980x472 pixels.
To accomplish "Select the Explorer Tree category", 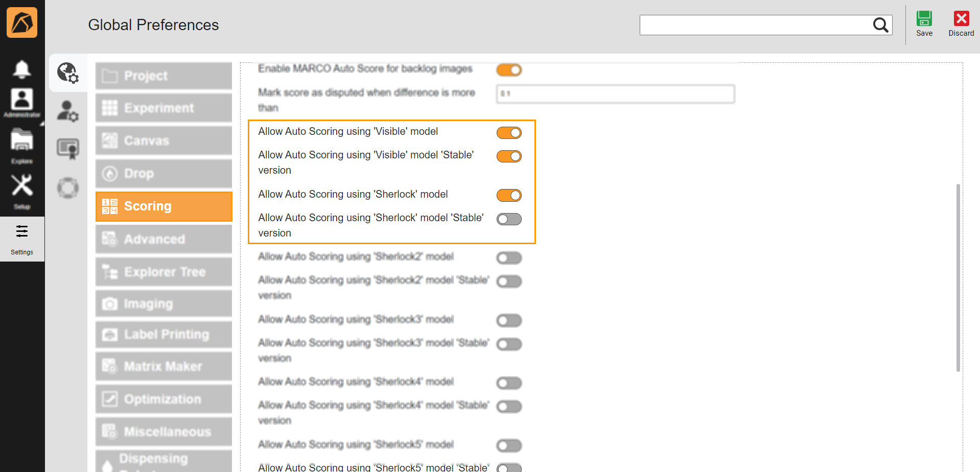I will point(164,271).
